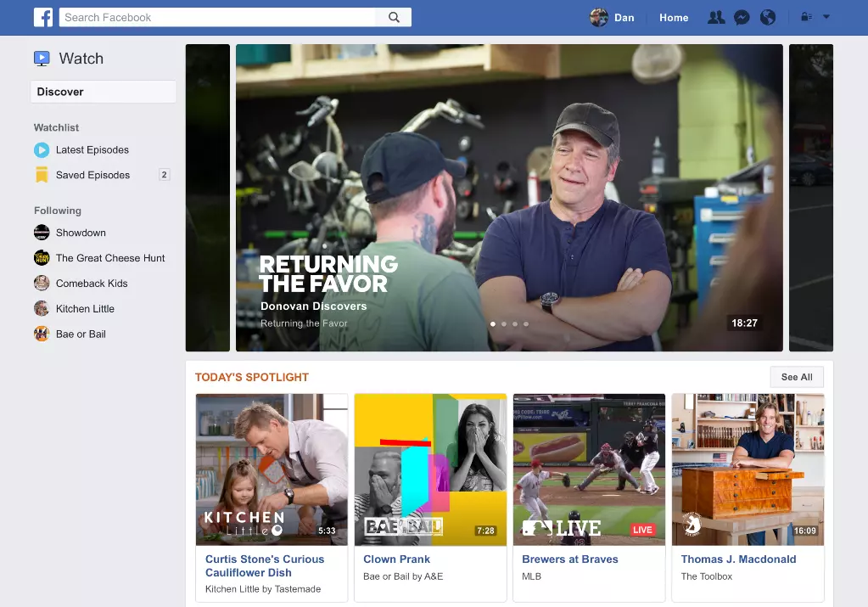Open the Brewers at Braves title link
This screenshot has height=607, width=868.
[570, 559]
